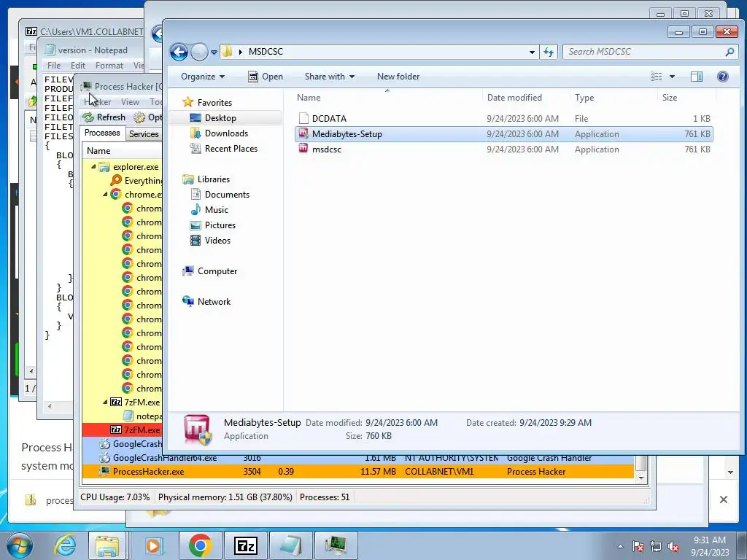
Task: Click New folder in Explorer toolbar
Action: pos(398,76)
